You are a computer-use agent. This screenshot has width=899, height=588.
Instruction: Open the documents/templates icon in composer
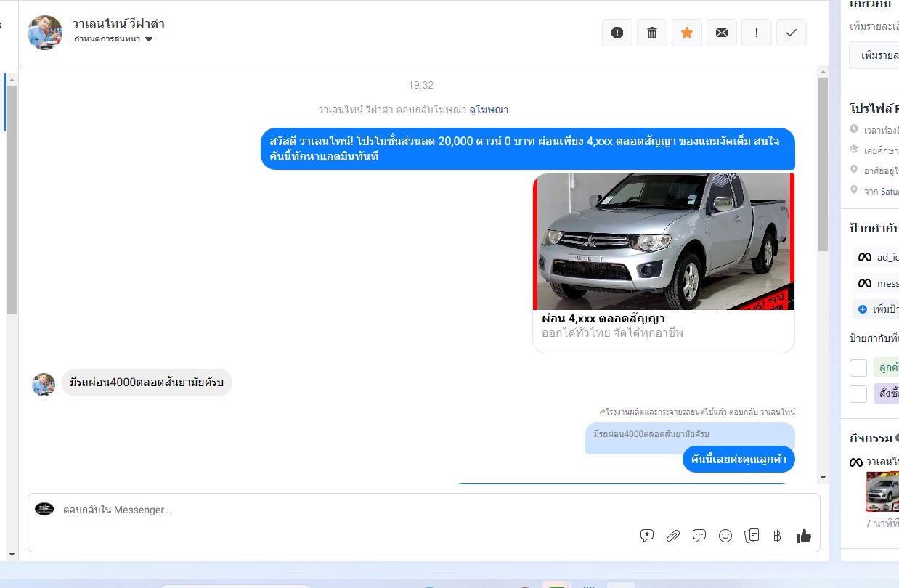(x=752, y=536)
